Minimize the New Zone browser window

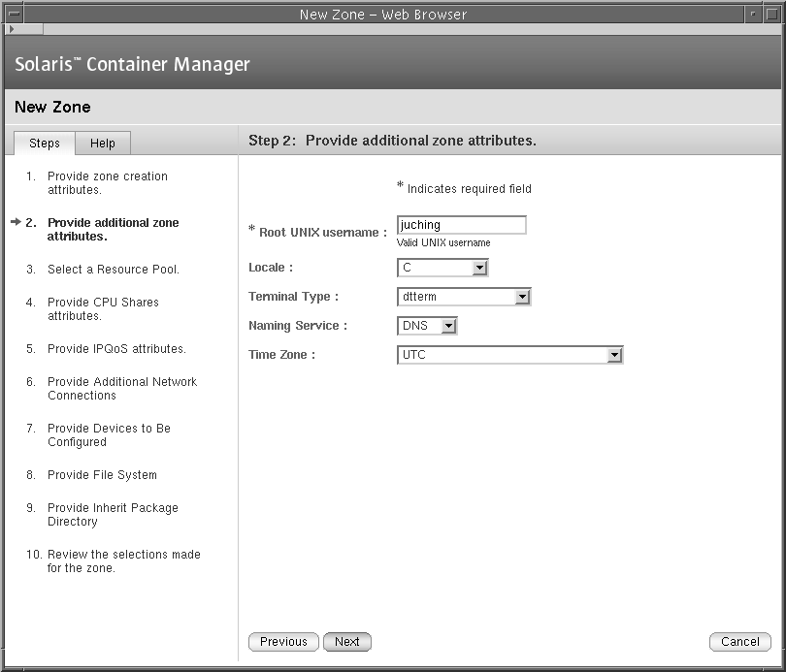[753, 14]
